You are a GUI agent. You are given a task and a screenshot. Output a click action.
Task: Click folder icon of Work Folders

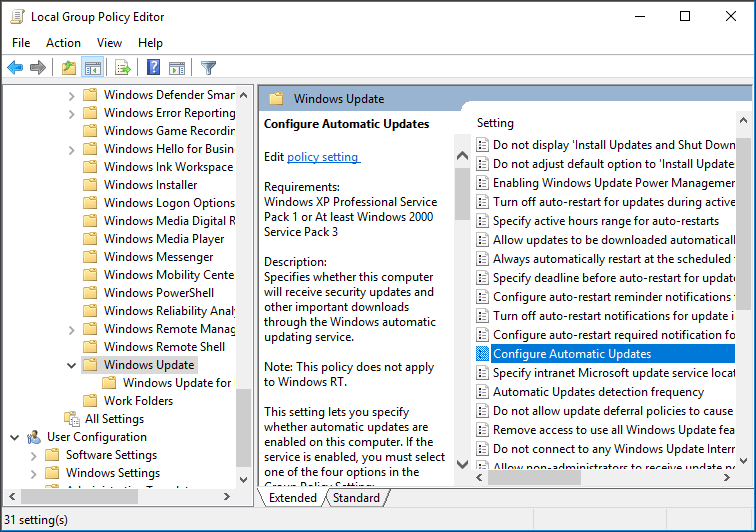(x=90, y=401)
